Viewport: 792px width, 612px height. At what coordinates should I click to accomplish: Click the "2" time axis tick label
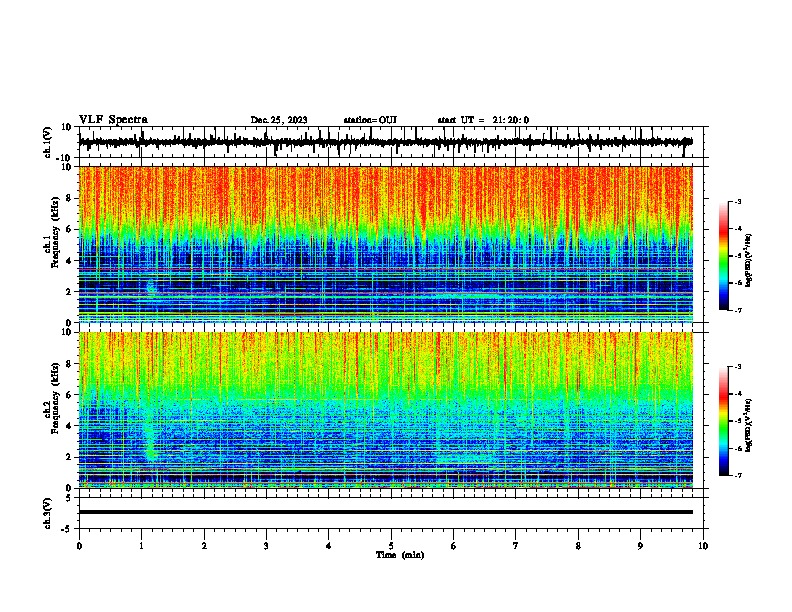click(204, 546)
